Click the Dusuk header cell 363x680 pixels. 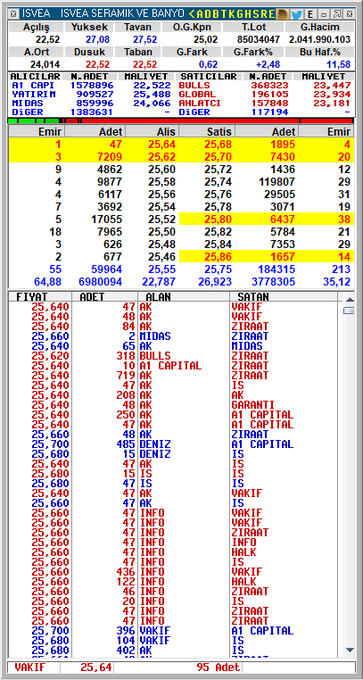[90, 52]
